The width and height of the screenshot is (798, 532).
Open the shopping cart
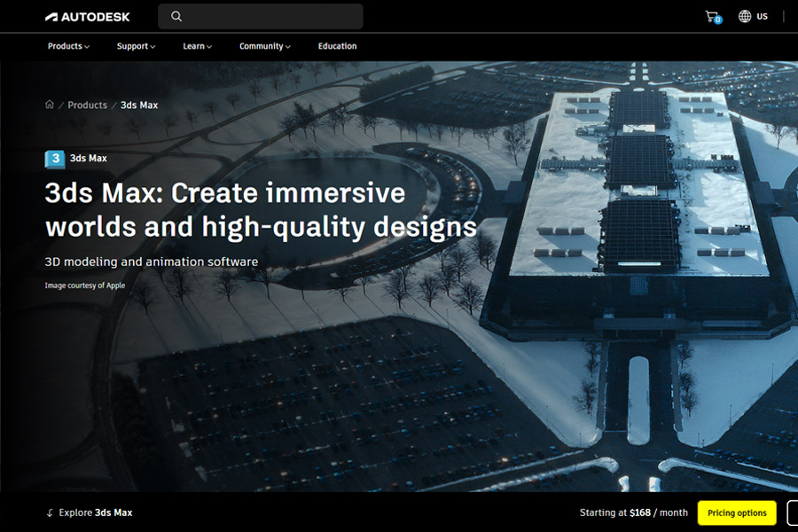713,17
